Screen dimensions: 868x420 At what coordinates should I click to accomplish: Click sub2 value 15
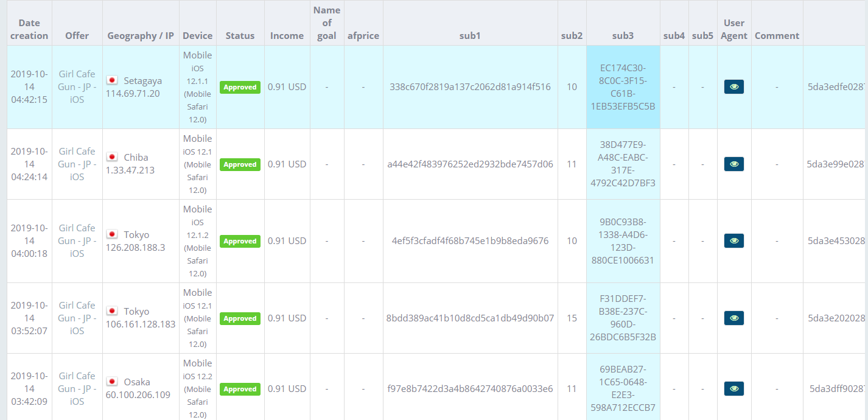tap(572, 318)
